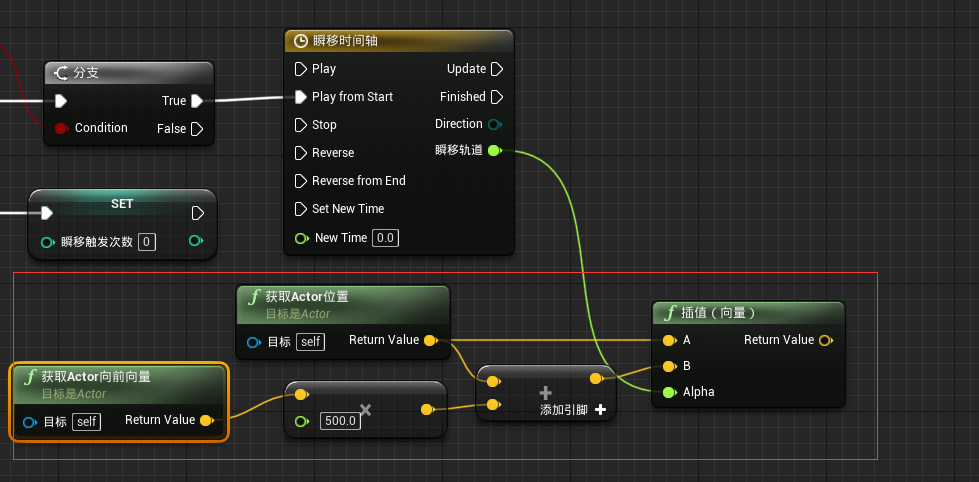
Task: Click 添加引脚 to add a pin
Action: click(573, 410)
